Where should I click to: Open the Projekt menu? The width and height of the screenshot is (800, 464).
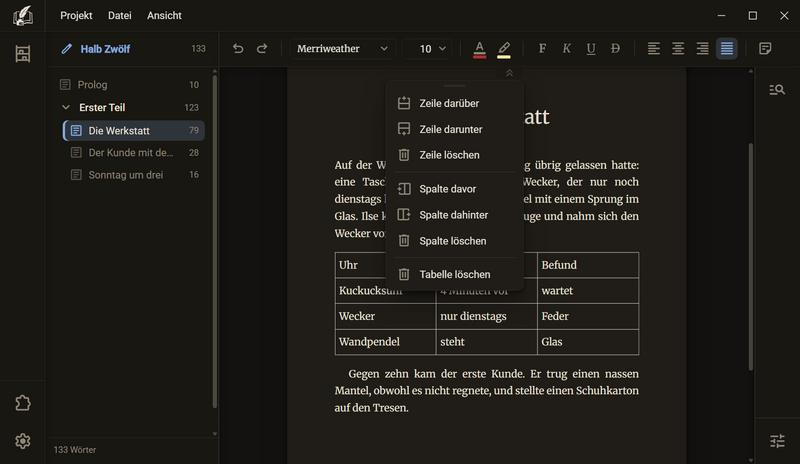coord(76,16)
